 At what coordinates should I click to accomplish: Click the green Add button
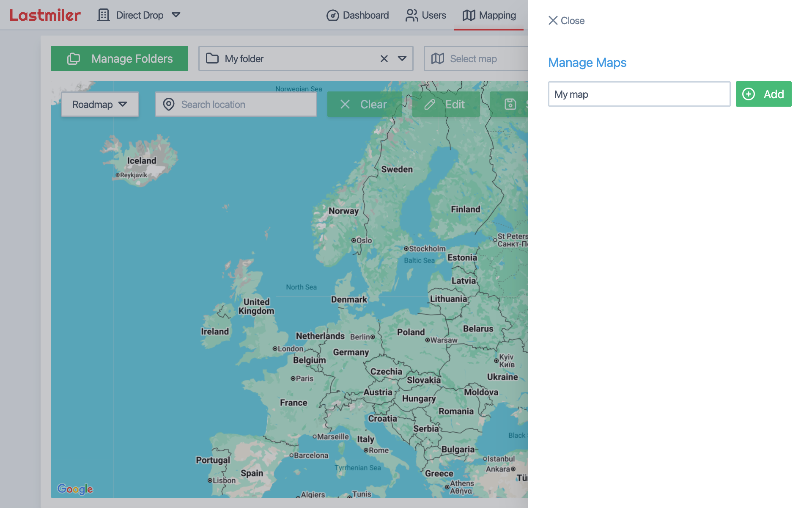pos(764,94)
